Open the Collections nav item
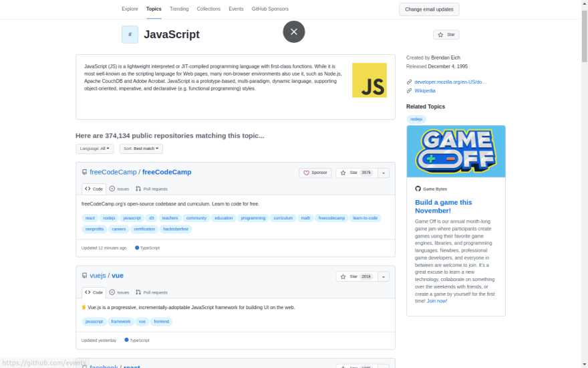Viewport: 588px width, 368px height. tap(208, 9)
